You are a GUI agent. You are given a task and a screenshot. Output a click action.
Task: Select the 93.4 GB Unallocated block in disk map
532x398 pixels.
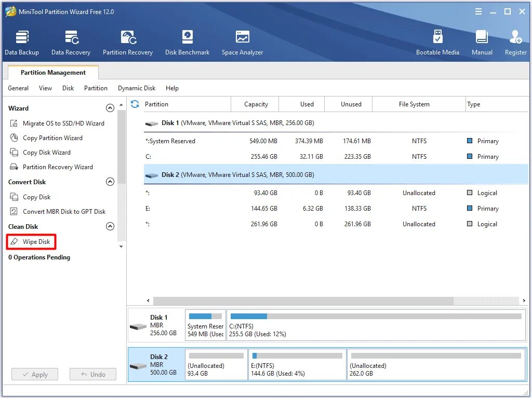216,364
